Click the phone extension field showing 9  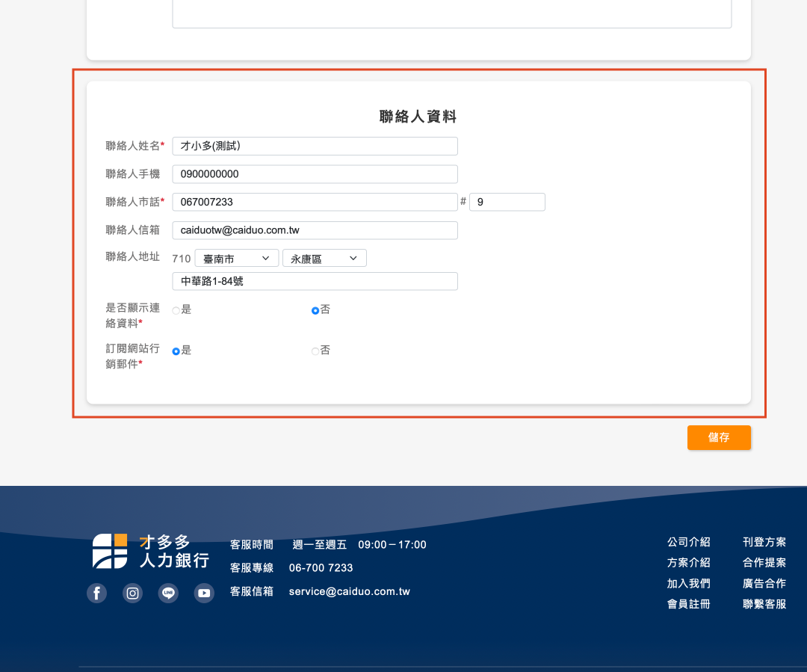[x=507, y=202]
